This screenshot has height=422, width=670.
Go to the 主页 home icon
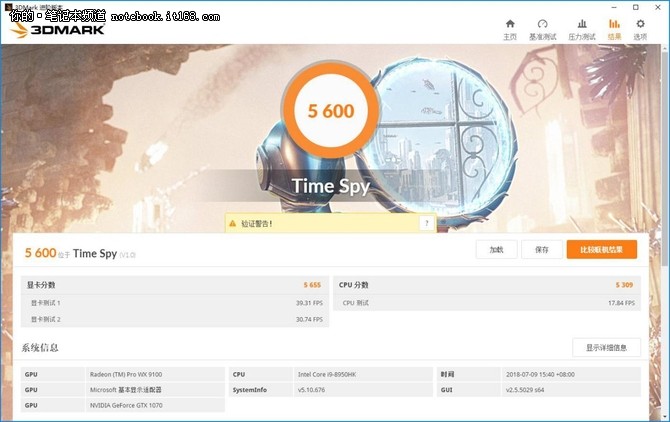point(510,24)
